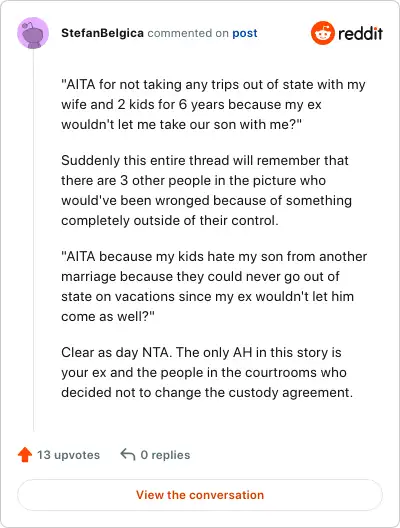
Task: Click the paragraph starting 'Clear as day NTA'
Action: click(x=207, y=372)
